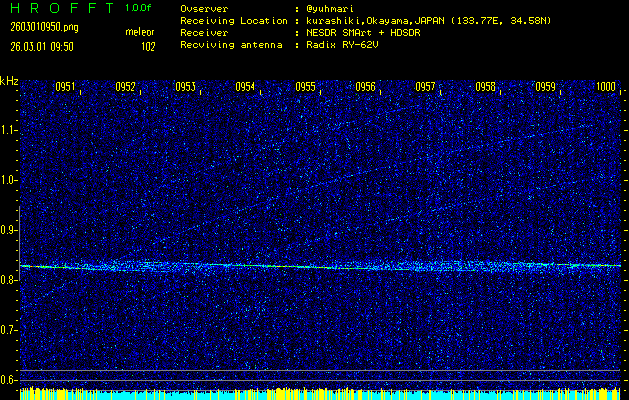Click the kHz axis unit label

(9, 81)
